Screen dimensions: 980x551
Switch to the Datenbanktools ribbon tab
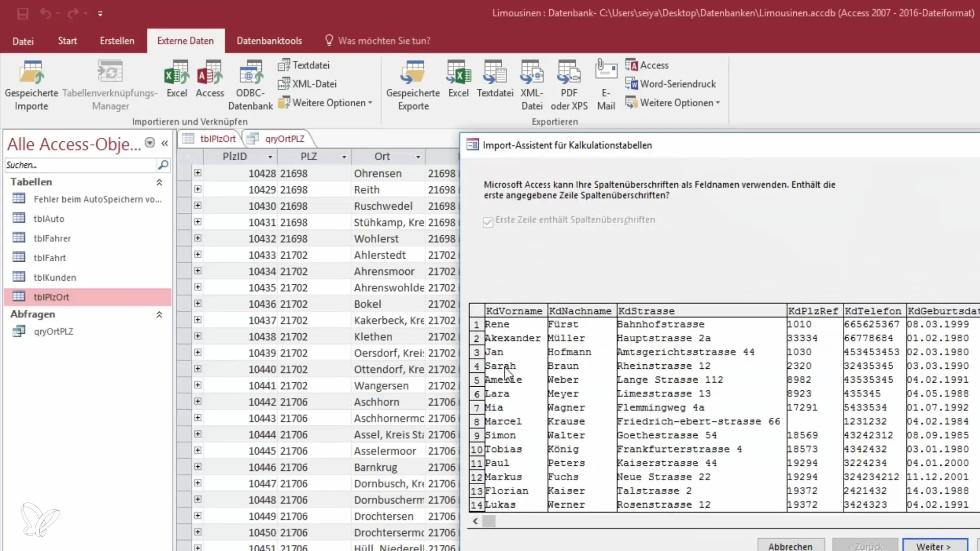[x=269, y=41]
